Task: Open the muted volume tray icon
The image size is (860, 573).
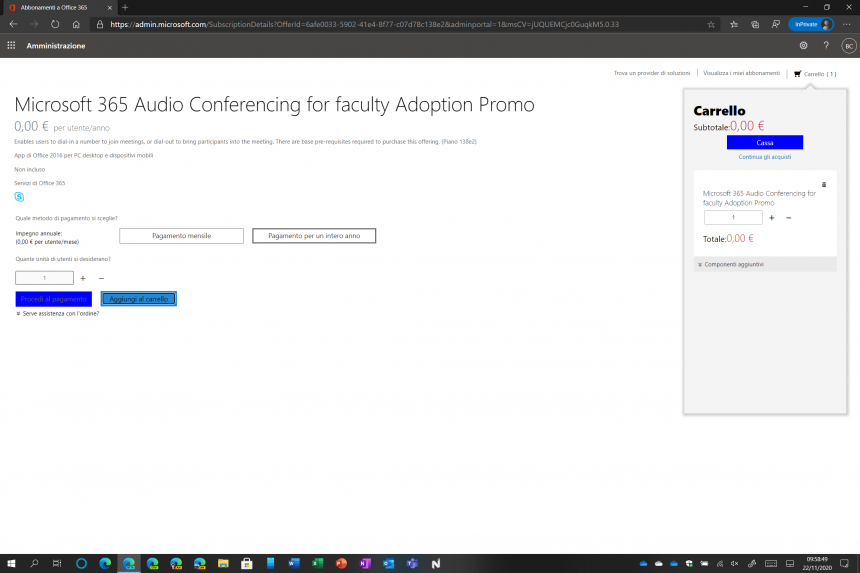Action: click(x=735, y=564)
